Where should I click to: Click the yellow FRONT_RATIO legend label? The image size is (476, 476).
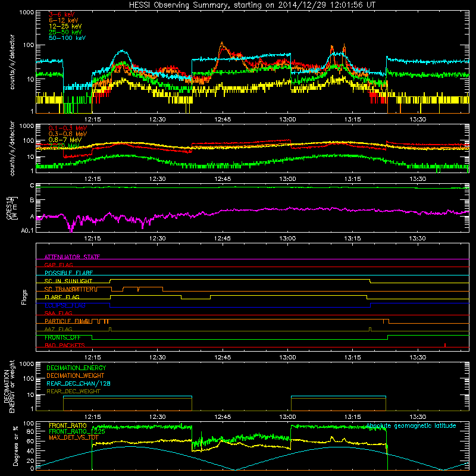coord(68,425)
